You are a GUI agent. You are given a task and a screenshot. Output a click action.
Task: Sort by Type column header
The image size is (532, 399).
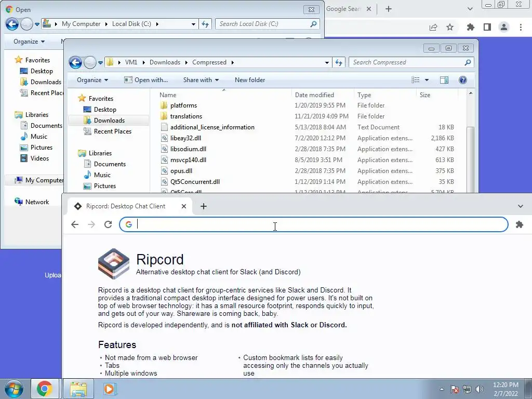point(364,95)
